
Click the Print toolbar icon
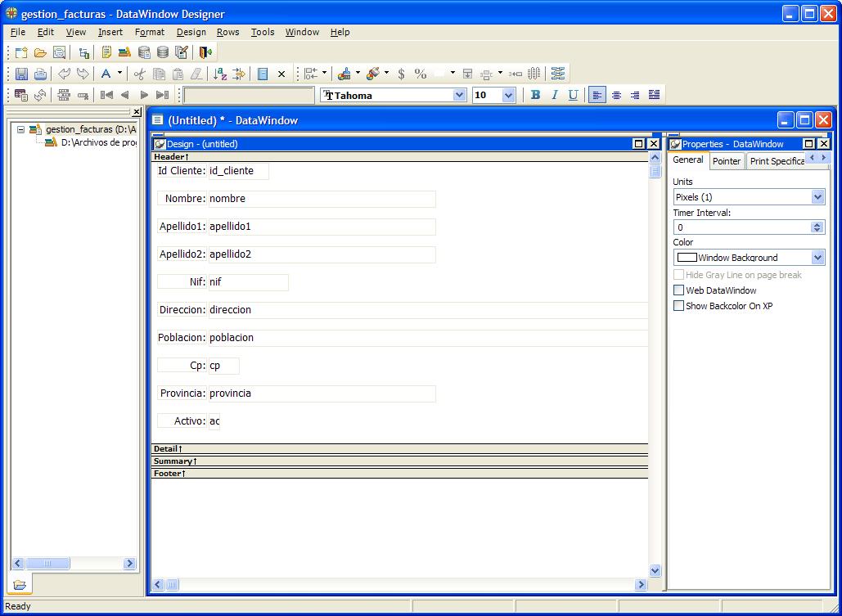[x=40, y=74]
